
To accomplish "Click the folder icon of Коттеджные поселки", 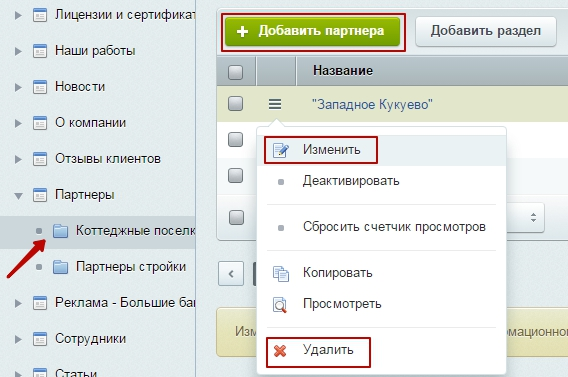I will tap(60, 231).
